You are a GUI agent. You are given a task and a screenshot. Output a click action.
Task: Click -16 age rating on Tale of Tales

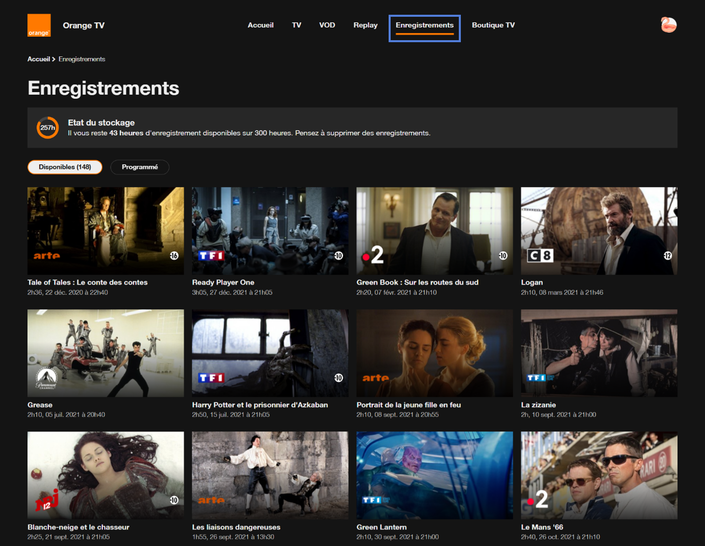tap(174, 255)
